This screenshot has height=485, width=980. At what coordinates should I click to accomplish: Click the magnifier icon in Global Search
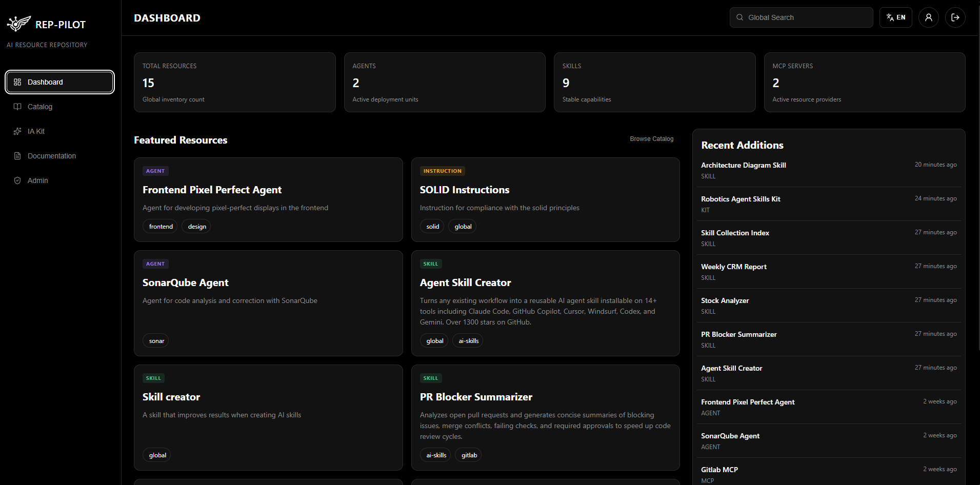[x=739, y=17]
